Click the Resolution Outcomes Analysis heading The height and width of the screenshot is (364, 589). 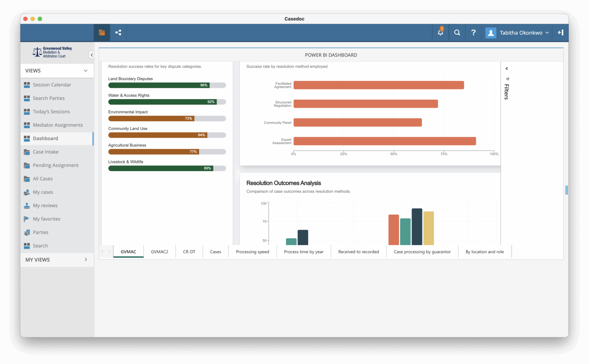[283, 183]
